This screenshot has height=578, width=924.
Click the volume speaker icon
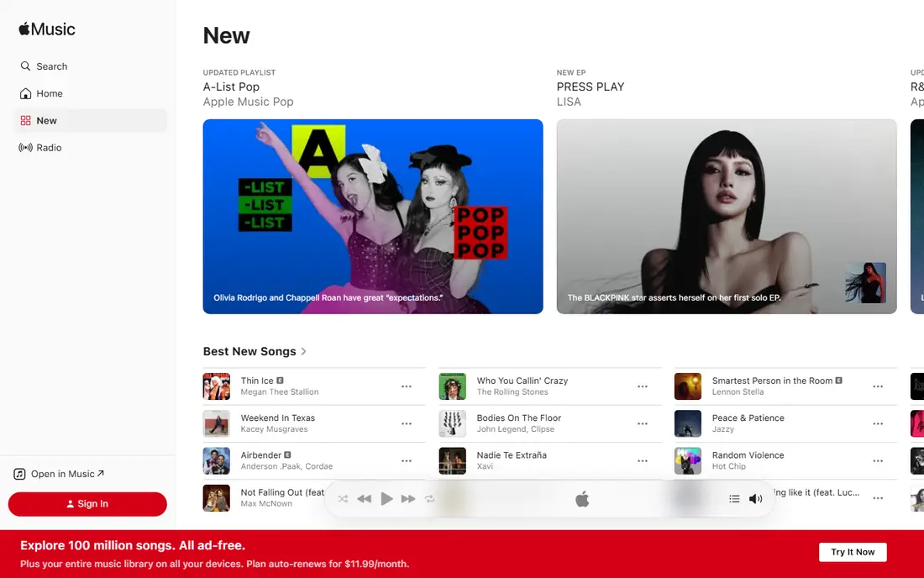tap(755, 498)
